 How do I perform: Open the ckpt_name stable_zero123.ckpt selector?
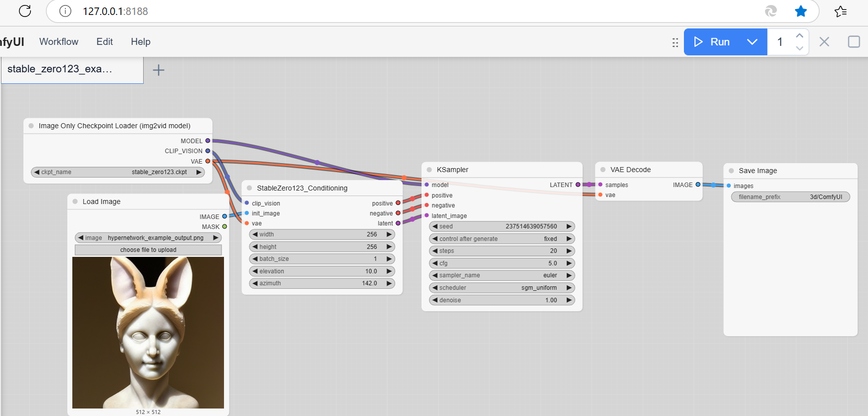click(x=118, y=172)
